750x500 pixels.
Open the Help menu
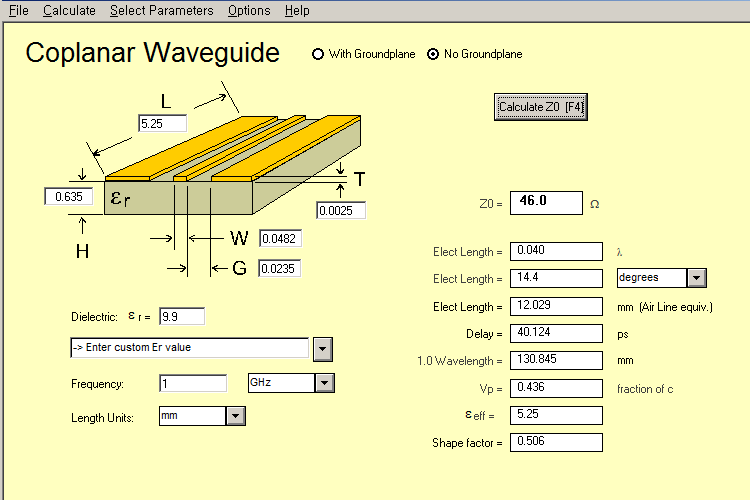coord(296,10)
